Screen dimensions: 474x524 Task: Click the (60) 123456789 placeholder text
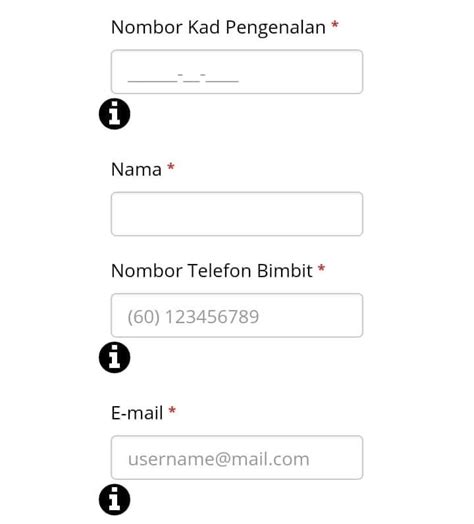click(x=193, y=317)
